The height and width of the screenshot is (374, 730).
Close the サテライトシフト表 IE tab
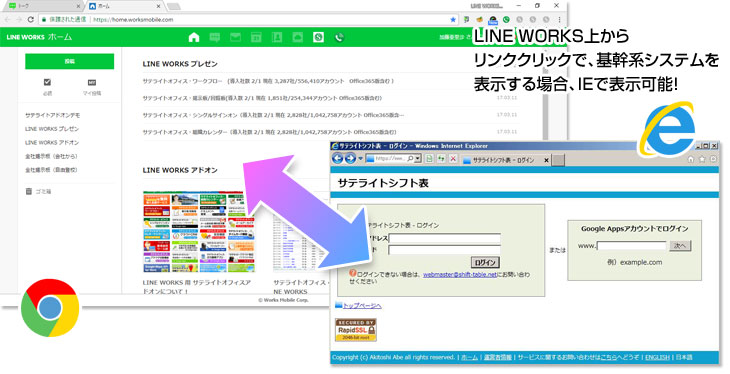[x=547, y=160]
